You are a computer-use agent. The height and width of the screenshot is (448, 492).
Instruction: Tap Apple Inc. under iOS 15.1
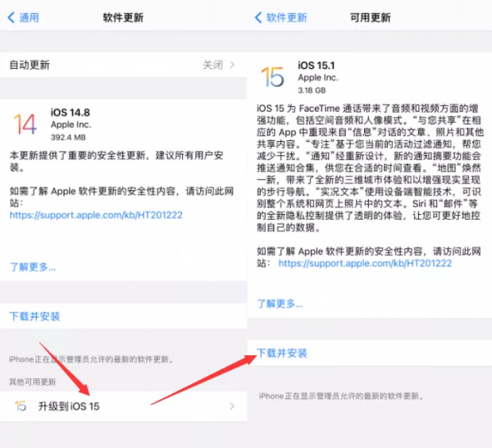(318, 78)
